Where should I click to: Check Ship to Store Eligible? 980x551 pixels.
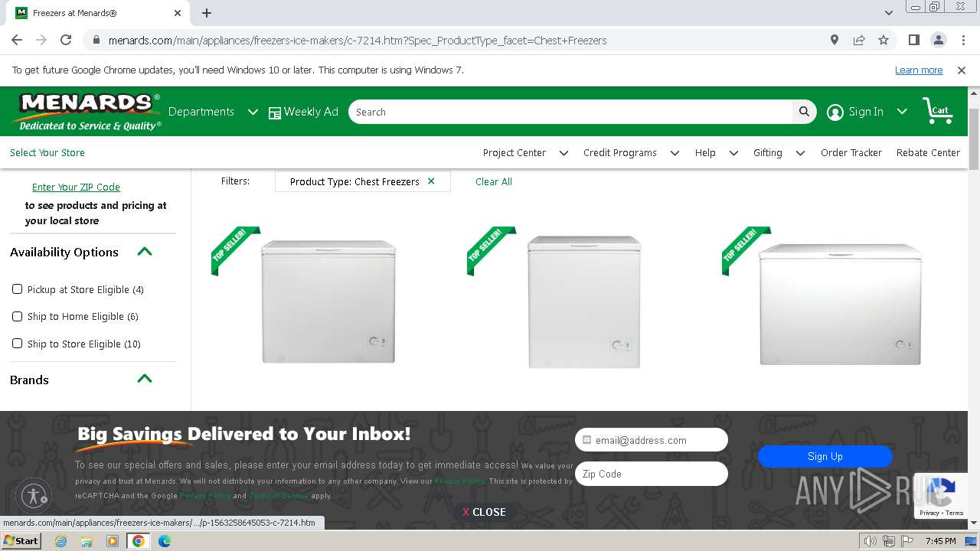(x=18, y=344)
